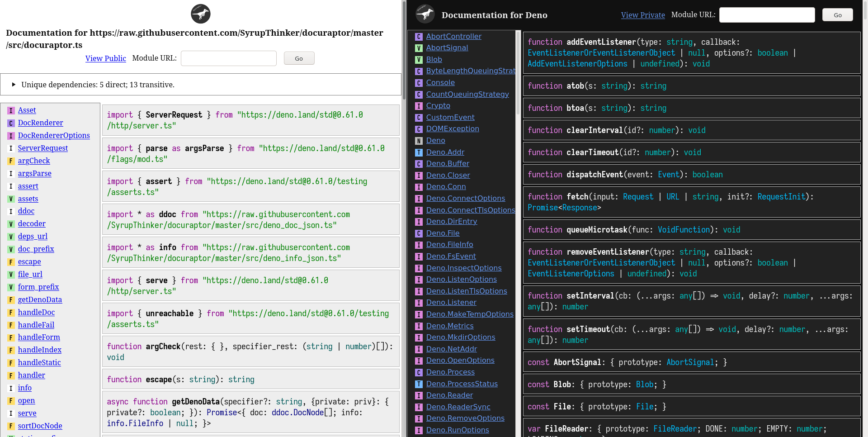
Task: Follow the RequestInit type link in fetch
Action: coord(781,197)
